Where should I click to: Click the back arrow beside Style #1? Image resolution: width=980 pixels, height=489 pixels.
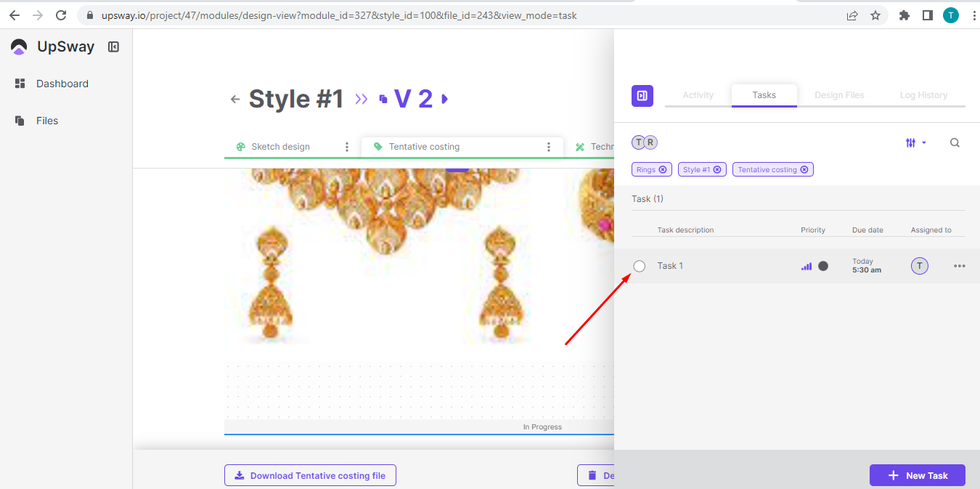pyautogui.click(x=234, y=100)
